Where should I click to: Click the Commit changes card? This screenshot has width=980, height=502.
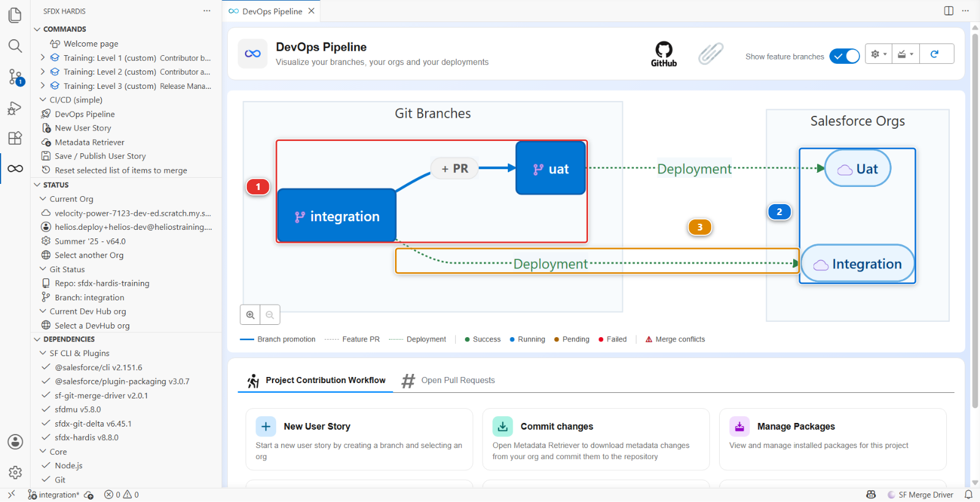coord(596,439)
